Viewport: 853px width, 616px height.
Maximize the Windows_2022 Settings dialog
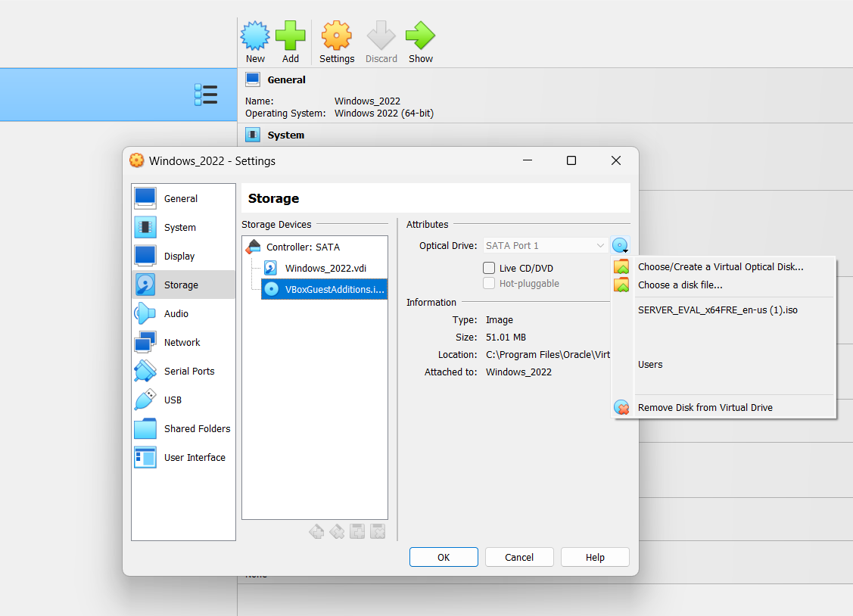click(571, 160)
